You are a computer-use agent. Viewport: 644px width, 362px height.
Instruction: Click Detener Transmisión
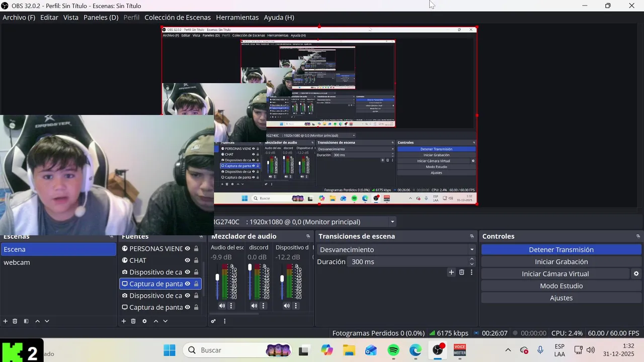tap(561, 250)
